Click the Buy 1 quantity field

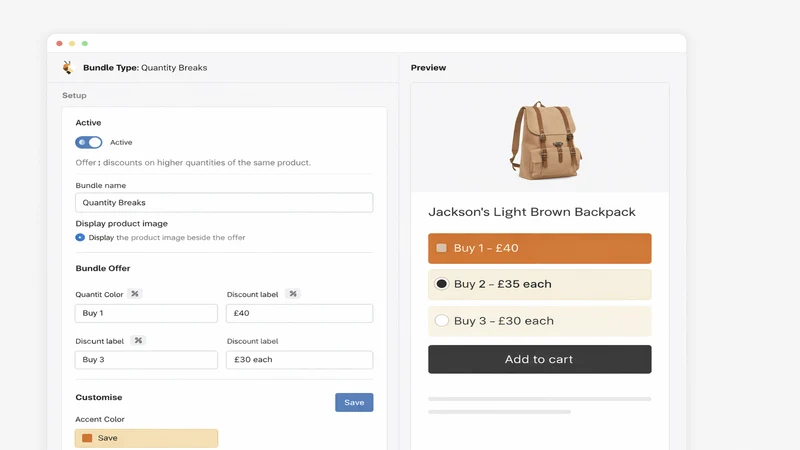[146, 313]
